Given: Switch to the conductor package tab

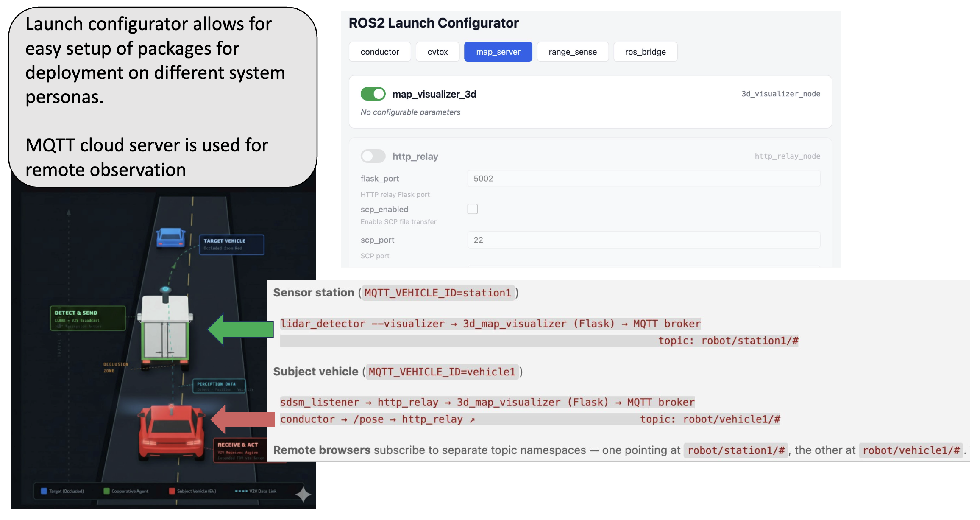Looking at the screenshot, I should point(379,52).
